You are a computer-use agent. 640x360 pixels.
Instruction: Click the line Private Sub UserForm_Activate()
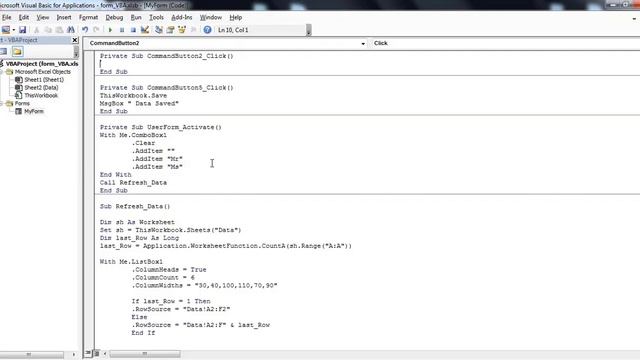click(161, 127)
